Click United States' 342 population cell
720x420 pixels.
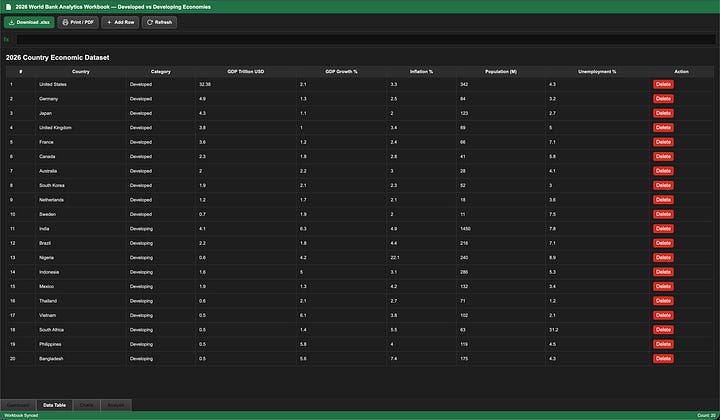501,84
